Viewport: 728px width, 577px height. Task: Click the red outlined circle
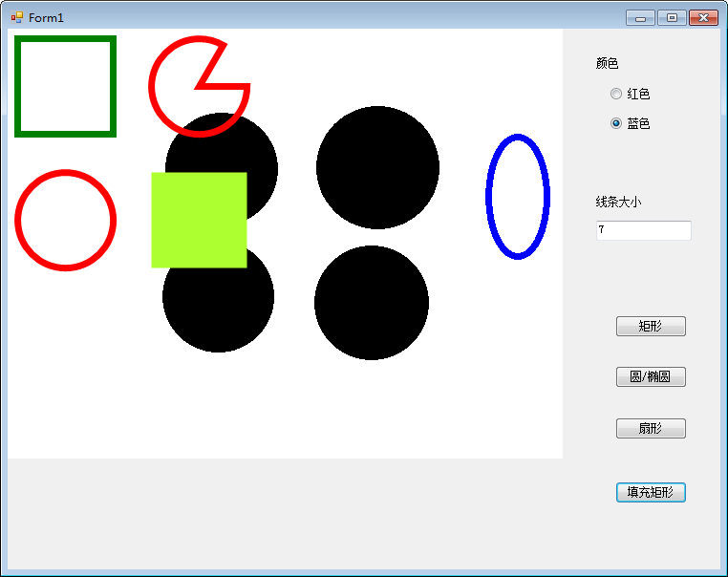[66, 220]
